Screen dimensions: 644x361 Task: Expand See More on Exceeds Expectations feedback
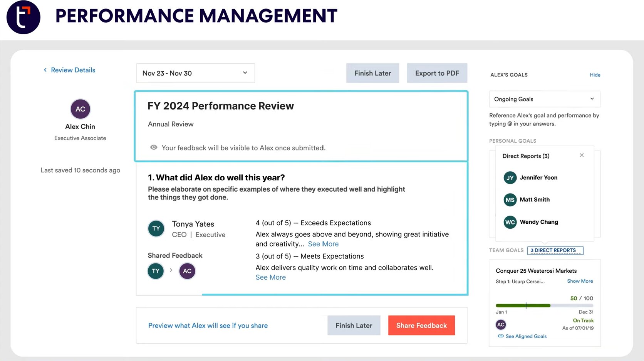pyautogui.click(x=323, y=244)
